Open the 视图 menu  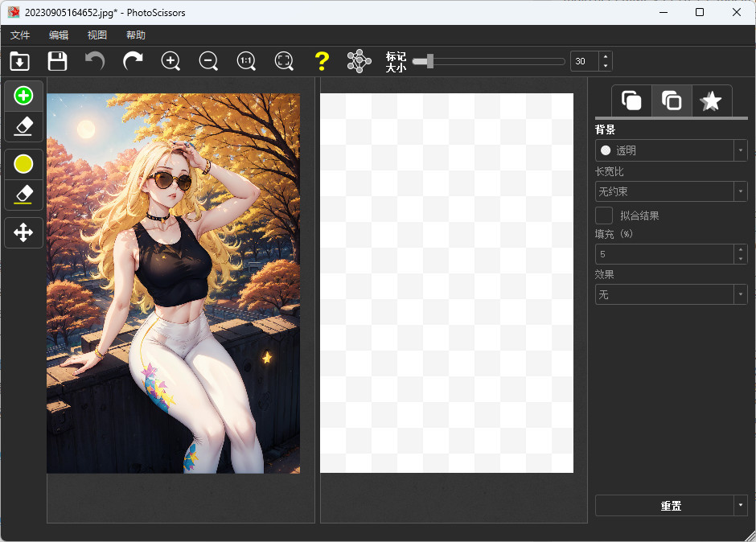click(x=97, y=35)
